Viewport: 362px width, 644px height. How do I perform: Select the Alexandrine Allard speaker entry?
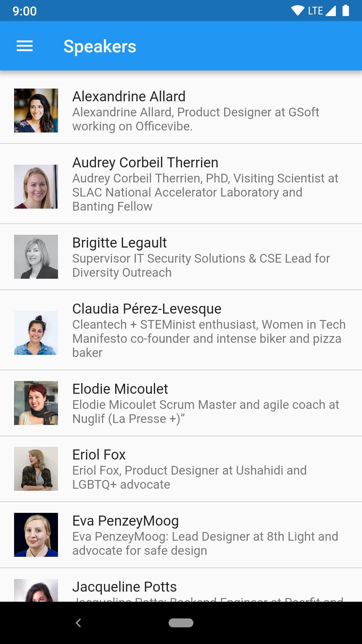click(x=181, y=111)
